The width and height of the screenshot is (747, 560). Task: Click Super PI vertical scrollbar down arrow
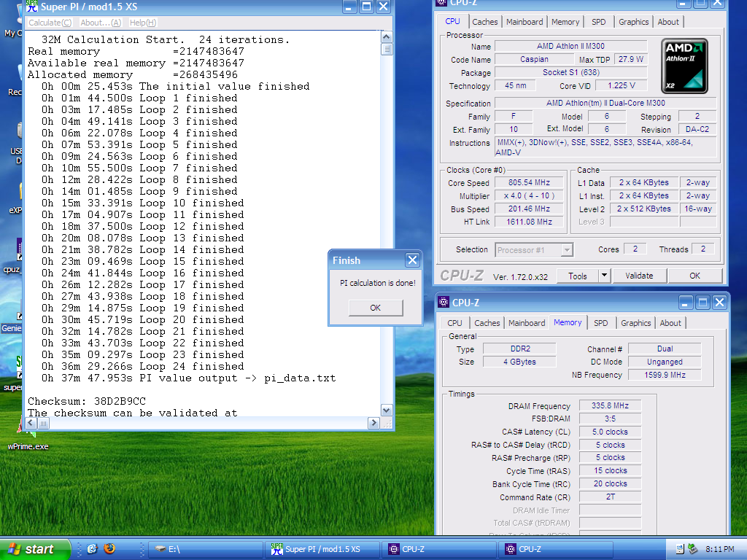point(387,410)
